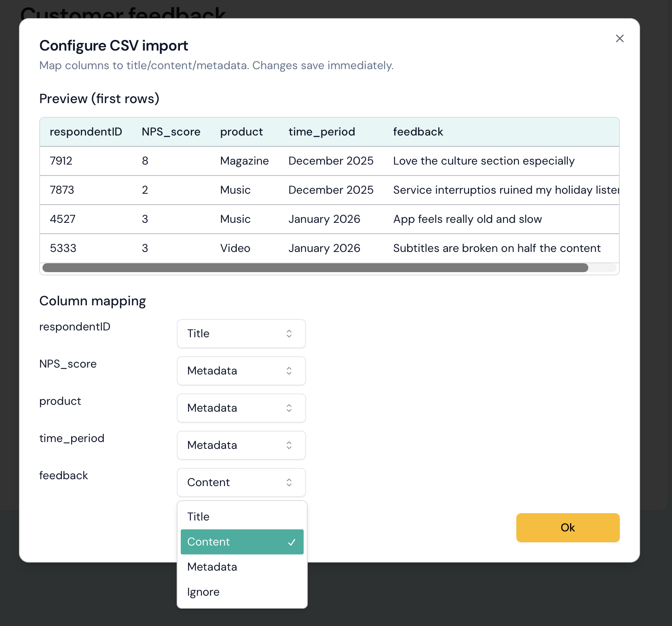This screenshot has width=672, height=626.
Task: Open the time_period mapping dropdown
Action: tap(241, 445)
